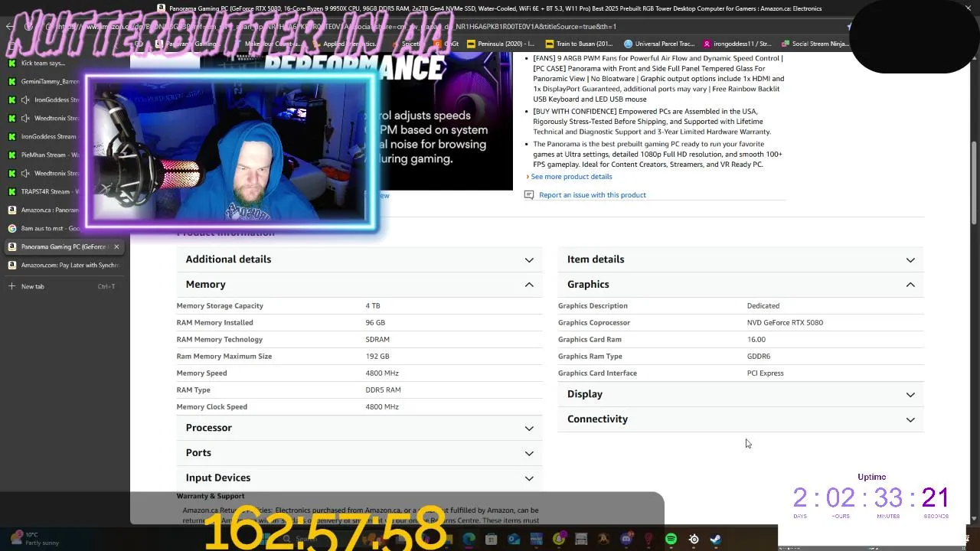Collapse the Memory section
This screenshot has width=980, height=551.
pyautogui.click(x=359, y=284)
